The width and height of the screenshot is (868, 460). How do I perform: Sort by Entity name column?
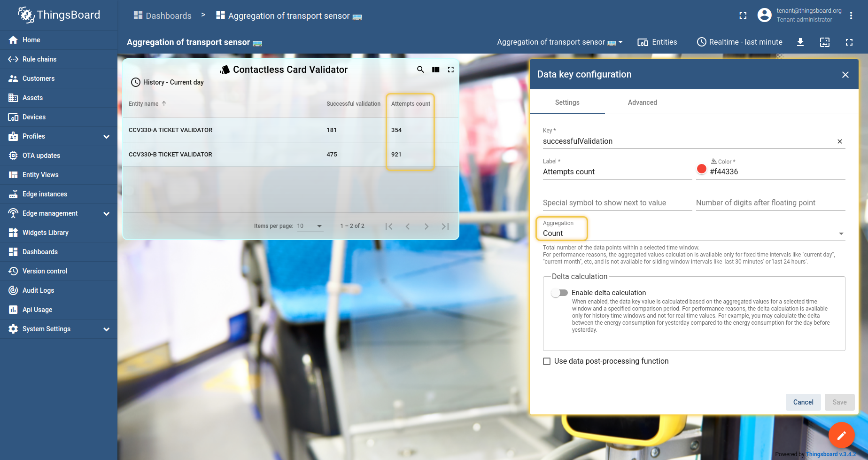pyautogui.click(x=147, y=104)
